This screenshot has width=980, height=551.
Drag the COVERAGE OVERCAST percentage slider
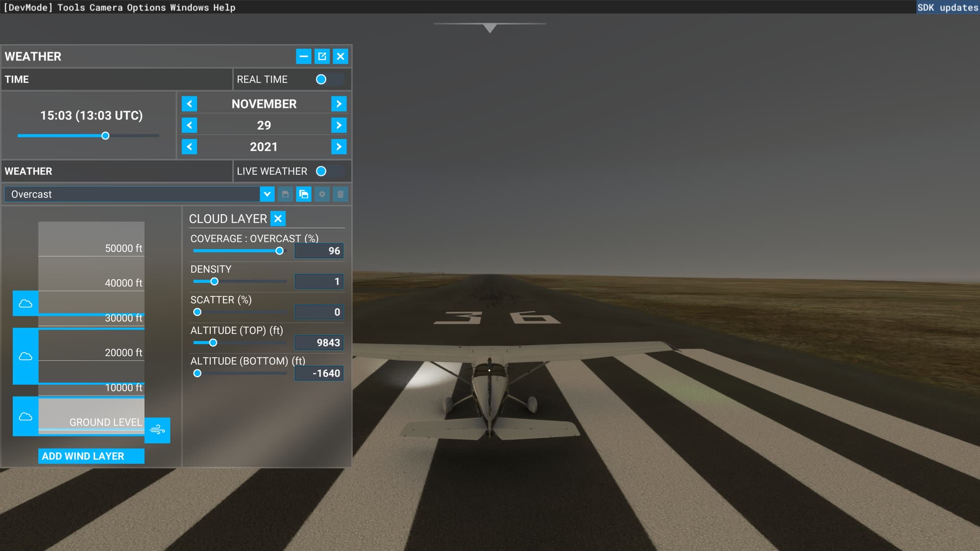coord(279,251)
